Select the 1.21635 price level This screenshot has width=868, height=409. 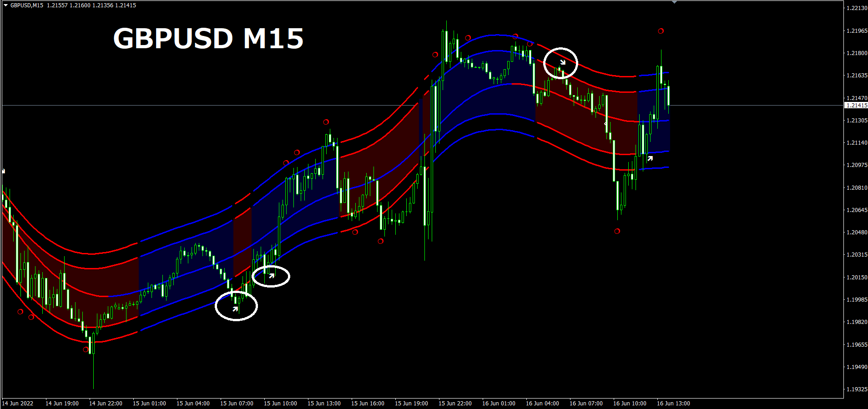tap(857, 76)
